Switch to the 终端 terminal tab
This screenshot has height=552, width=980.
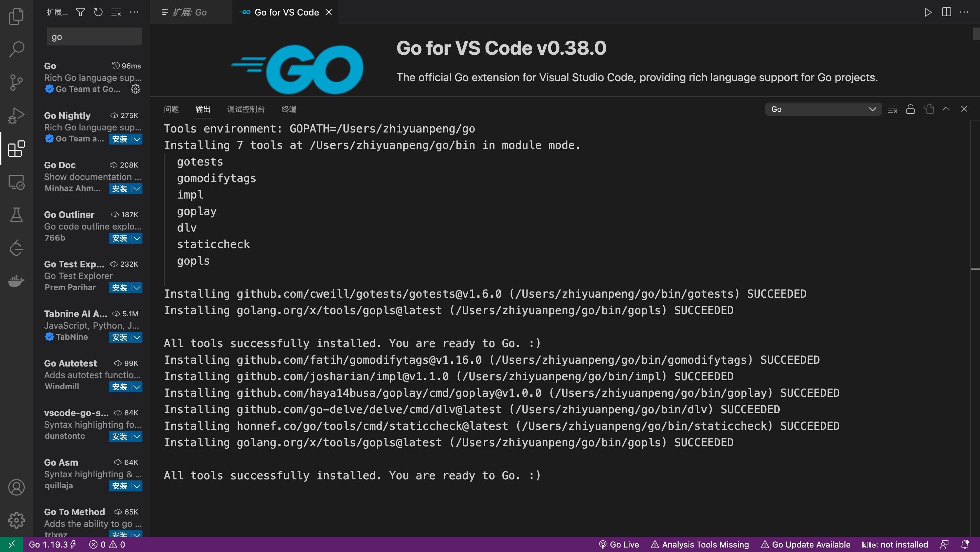pos(288,109)
